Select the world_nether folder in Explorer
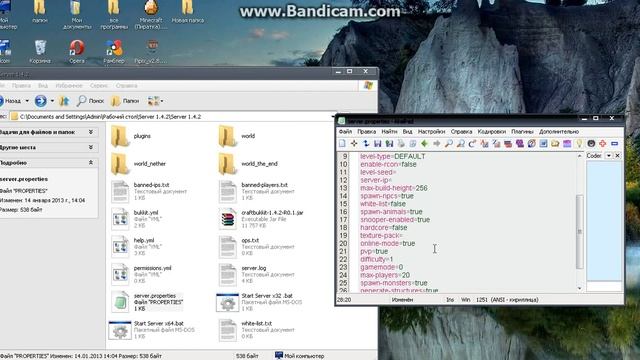The height and width of the screenshot is (360, 640). (139, 164)
